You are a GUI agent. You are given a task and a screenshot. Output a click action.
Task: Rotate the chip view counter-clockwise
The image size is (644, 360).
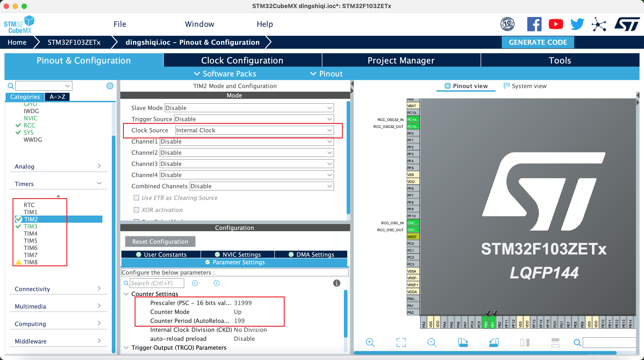coord(494,342)
